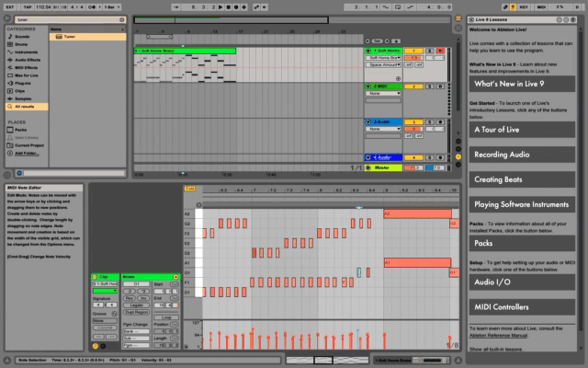
Task: Click Master track play button
Action: pyautogui.click(x=367, y=167)
